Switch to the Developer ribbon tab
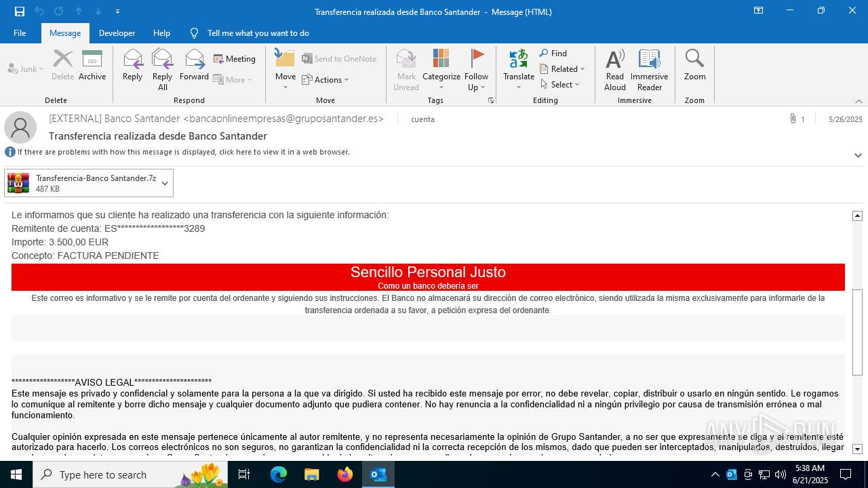Viewport: 868px width, 488px height. [117, 33]
